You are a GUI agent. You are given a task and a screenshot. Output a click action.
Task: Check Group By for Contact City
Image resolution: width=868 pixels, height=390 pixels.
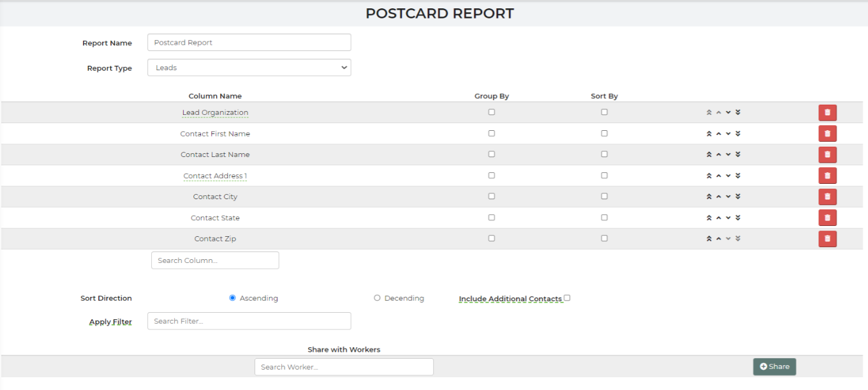[x=491, y=196]
